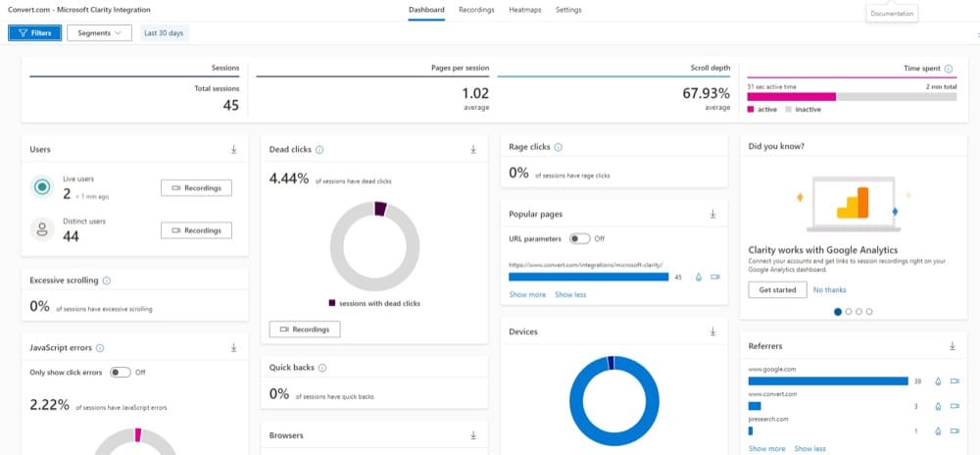
Task: Open recordings icon for www.convert.com referrer
Action: pos(955,406)
